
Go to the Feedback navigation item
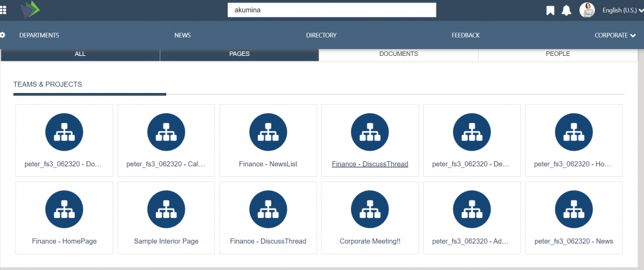[465, 35]
